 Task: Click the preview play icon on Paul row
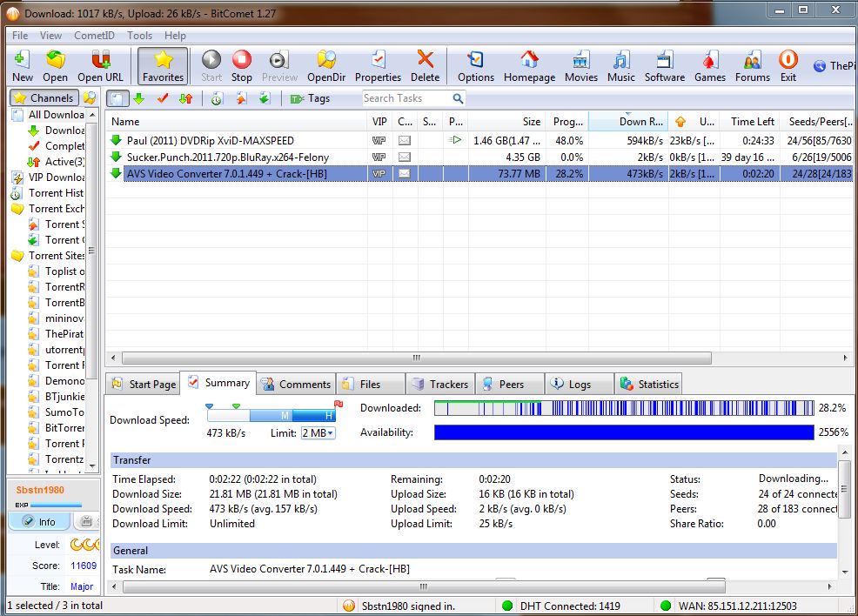point(455,140)
